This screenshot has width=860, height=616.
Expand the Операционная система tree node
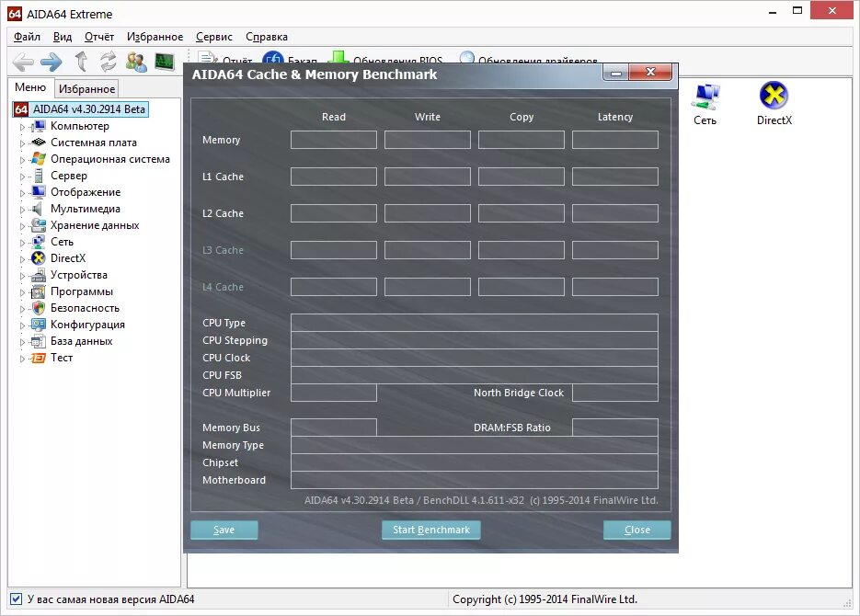pyautogui.click(x=22, y=160)
